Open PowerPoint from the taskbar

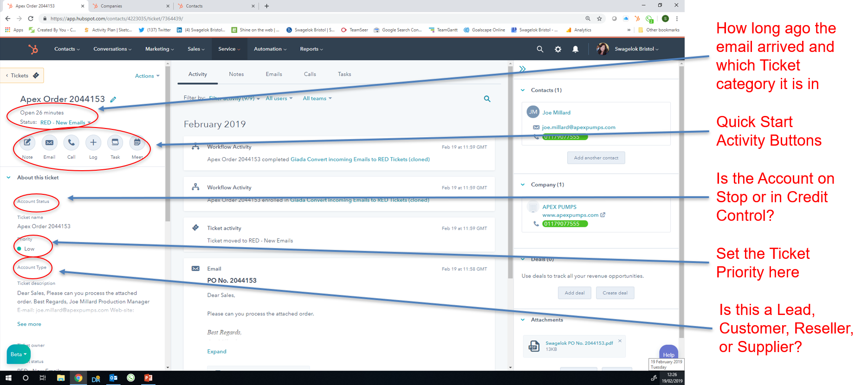(x=148, y=378)
